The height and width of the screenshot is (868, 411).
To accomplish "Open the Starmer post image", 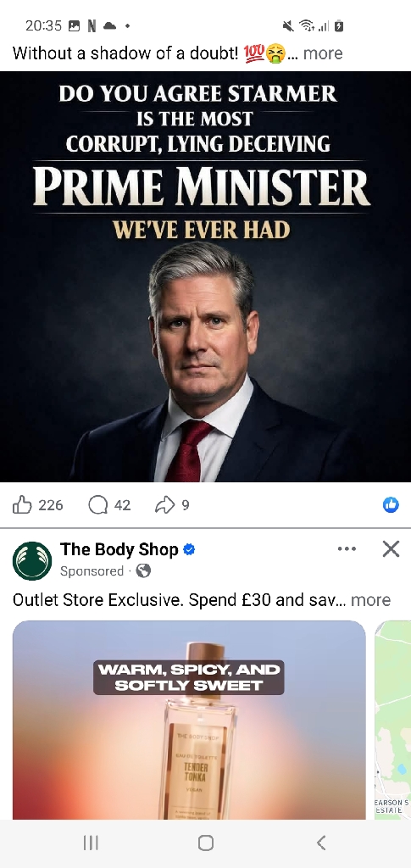I will [205, 277].
